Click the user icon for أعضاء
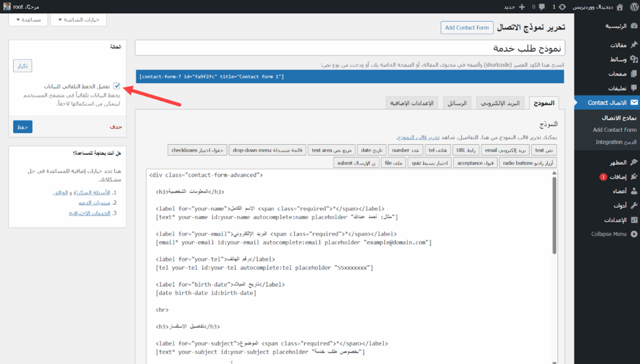The image size is (640, 364). [x=634, y=191]
